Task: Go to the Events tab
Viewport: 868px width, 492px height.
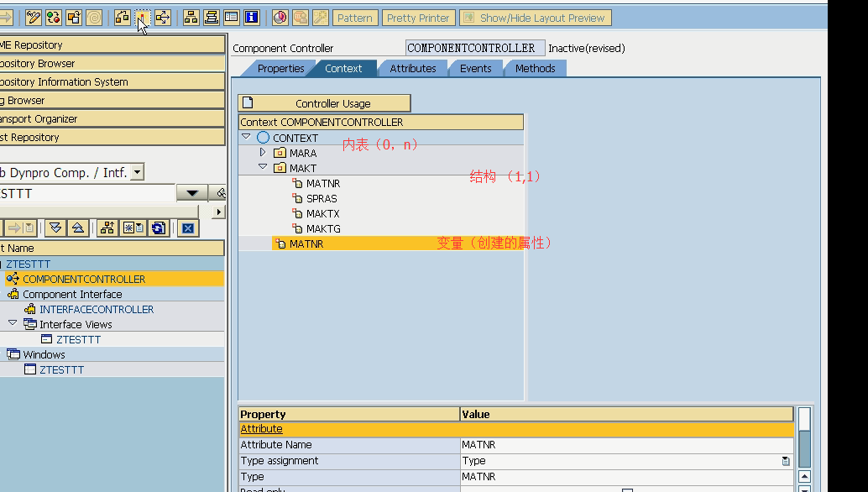Action: tap(475, 69)
